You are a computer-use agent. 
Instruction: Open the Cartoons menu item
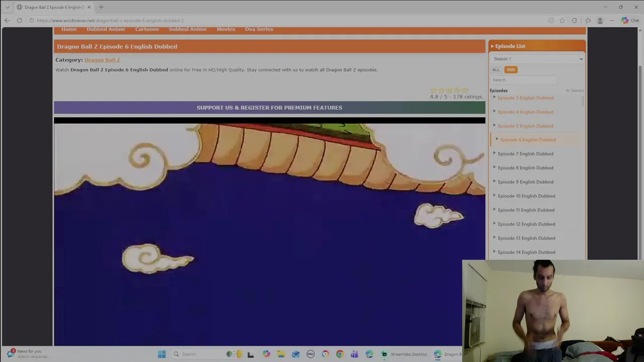coord(147,29)
